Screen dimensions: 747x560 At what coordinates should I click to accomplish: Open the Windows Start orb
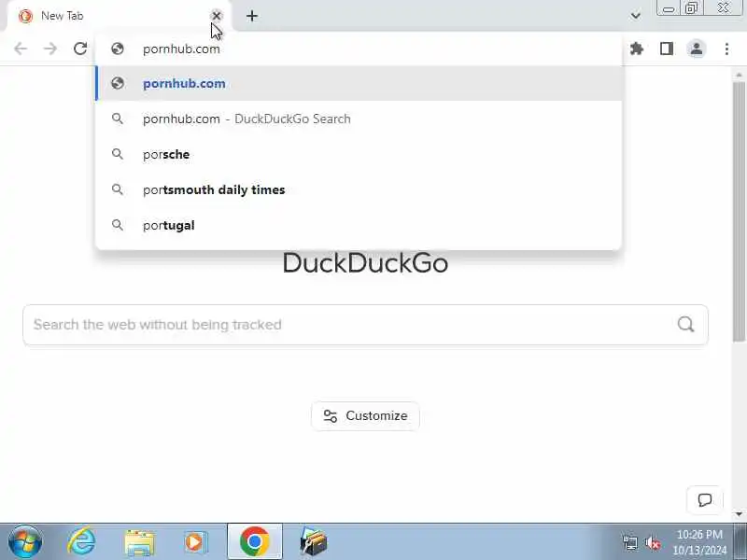coord(25,542)
